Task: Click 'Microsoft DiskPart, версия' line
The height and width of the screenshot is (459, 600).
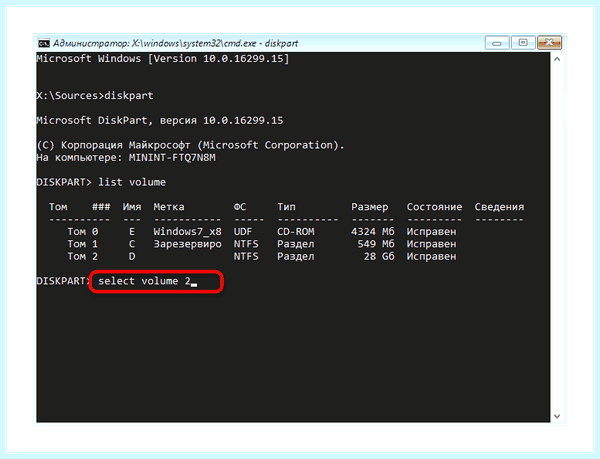Action: [160, 120]
